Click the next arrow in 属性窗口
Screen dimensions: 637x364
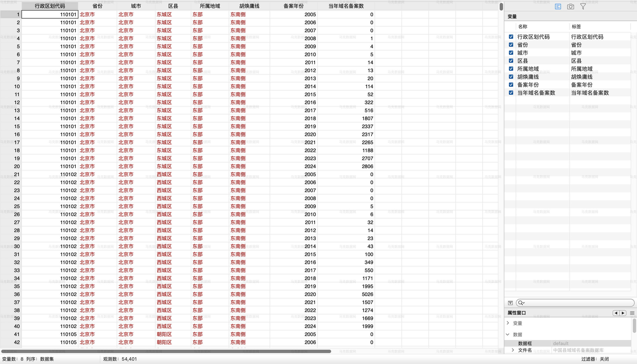tap(623, 313)
